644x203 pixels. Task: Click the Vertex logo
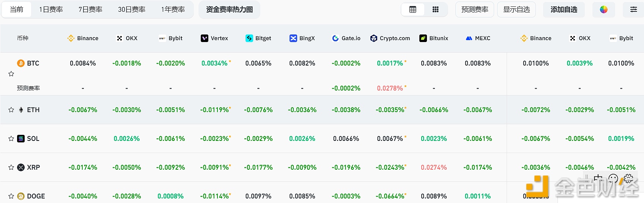pyautogui.click(x=205, y=38)
